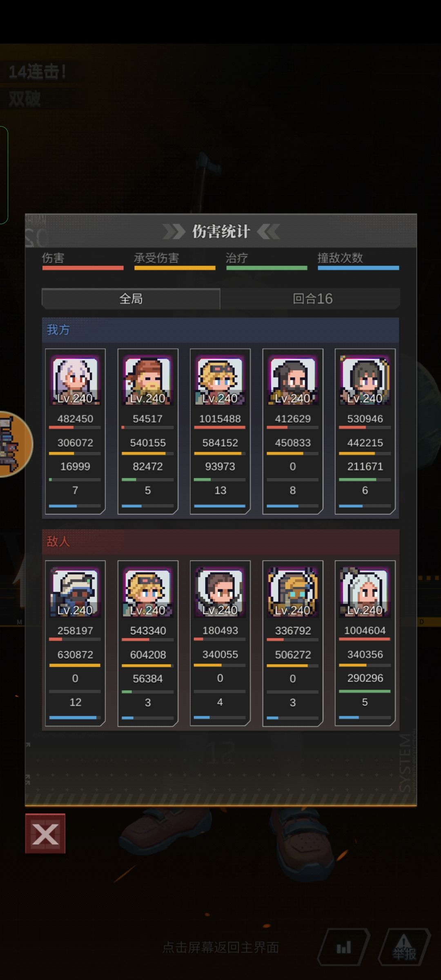Select enemy blonde girl with 543340 damage
This screenshot has width=441, height=980.
(x=148, y=643)
